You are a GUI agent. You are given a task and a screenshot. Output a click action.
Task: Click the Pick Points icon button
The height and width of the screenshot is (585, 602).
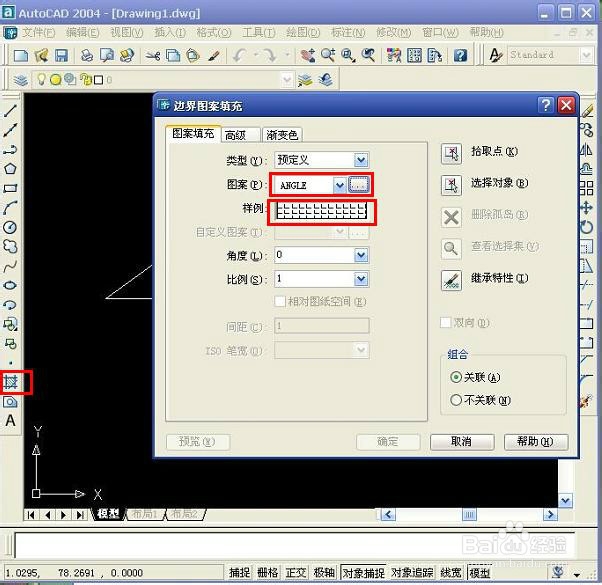(x=451, y=154)
